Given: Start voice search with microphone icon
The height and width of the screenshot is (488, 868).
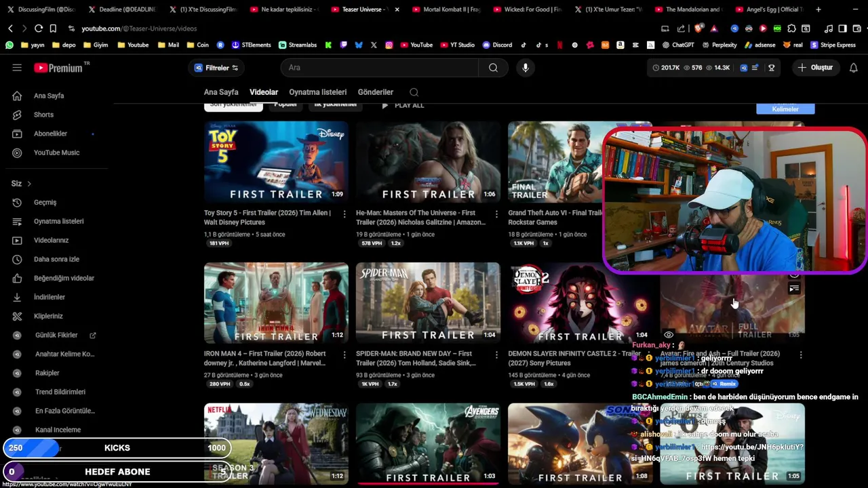Looking at the screenshot, I should [525, 68].
